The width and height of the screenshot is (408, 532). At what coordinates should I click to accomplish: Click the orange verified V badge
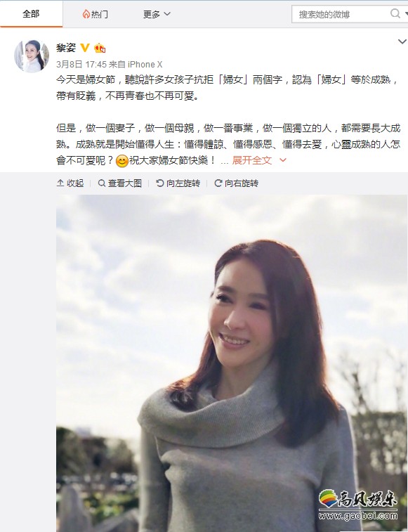(85, 48)
